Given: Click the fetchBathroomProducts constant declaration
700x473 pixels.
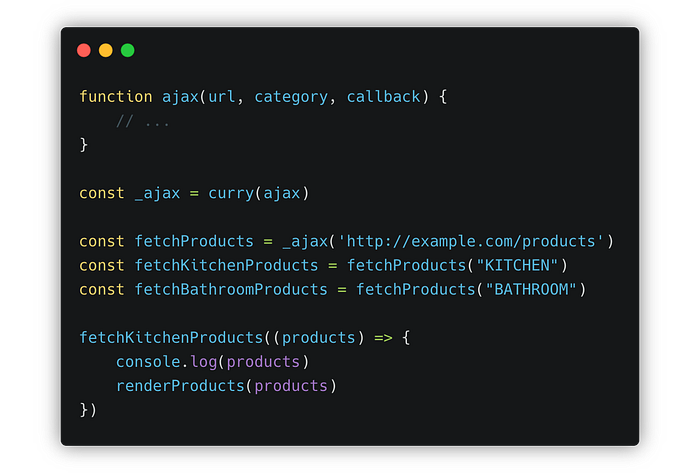Looking at the screenshot, I should tap(231, 290).
